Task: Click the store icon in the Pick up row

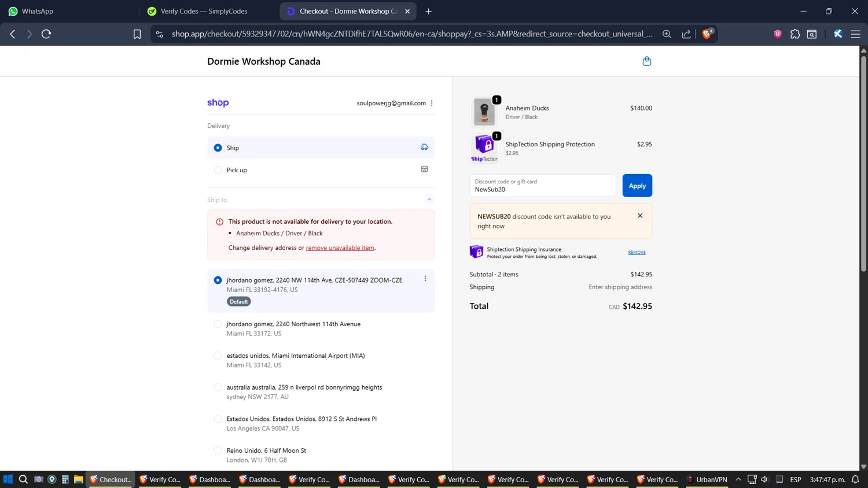Action: [424, 169]
